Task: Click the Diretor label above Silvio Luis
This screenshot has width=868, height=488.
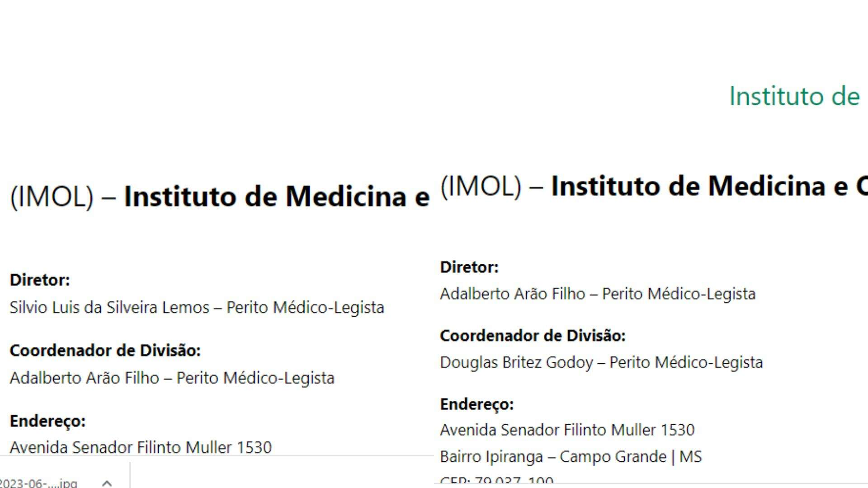Action: pos(40,280)
